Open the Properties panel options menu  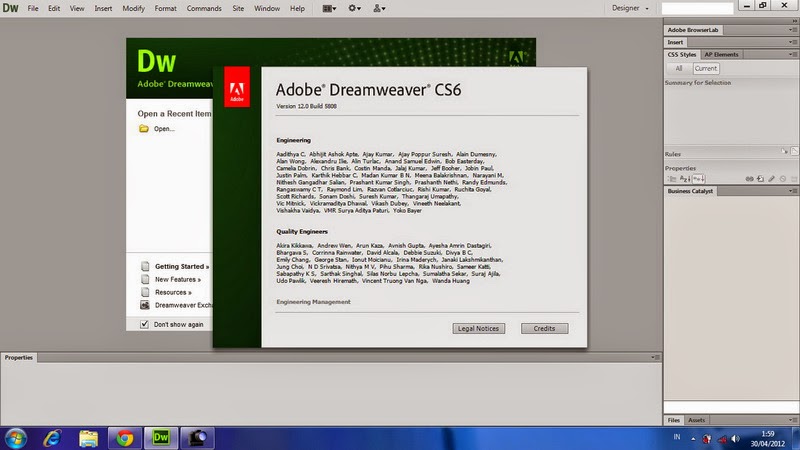click(x=656, y=358)
